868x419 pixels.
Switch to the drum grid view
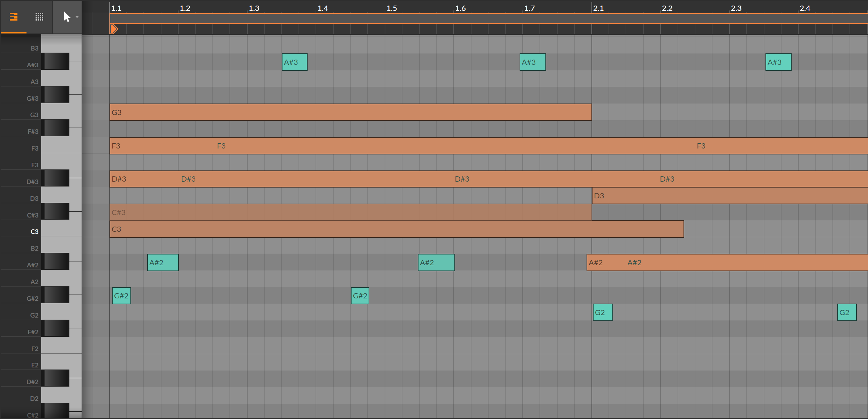click(39, 17)
